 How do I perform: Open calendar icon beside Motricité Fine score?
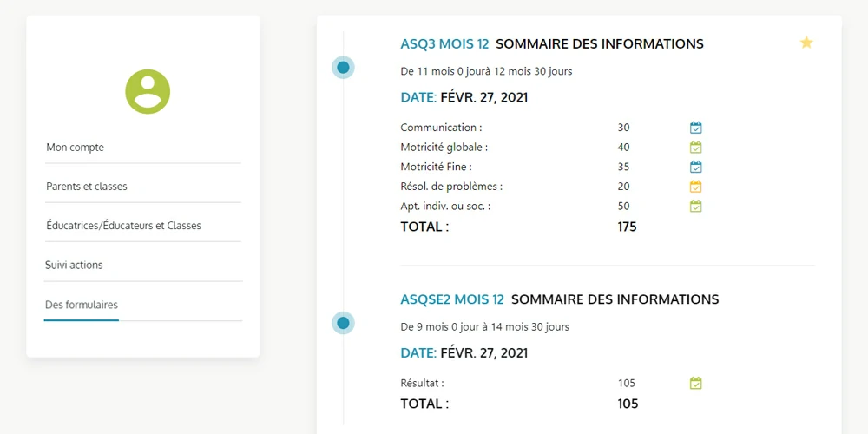(x=696, y=167)
